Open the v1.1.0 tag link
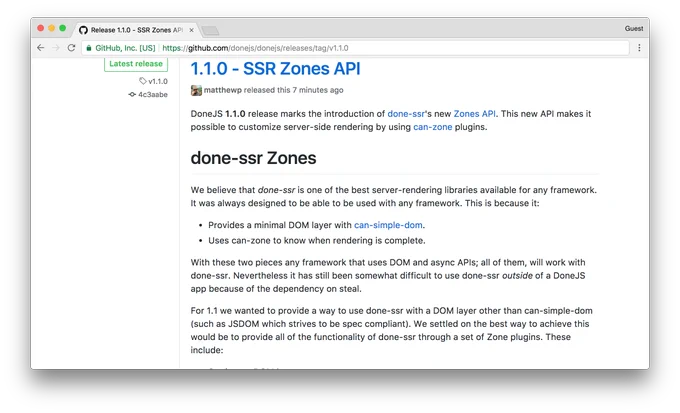This screenshot has height=413, width=680. (x=158, y=81)
